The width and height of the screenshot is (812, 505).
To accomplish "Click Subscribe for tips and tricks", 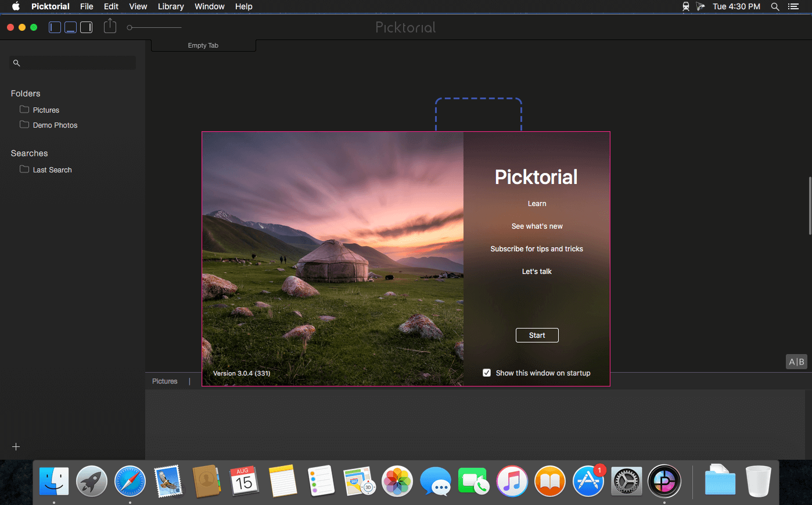I will pos(537,249).
